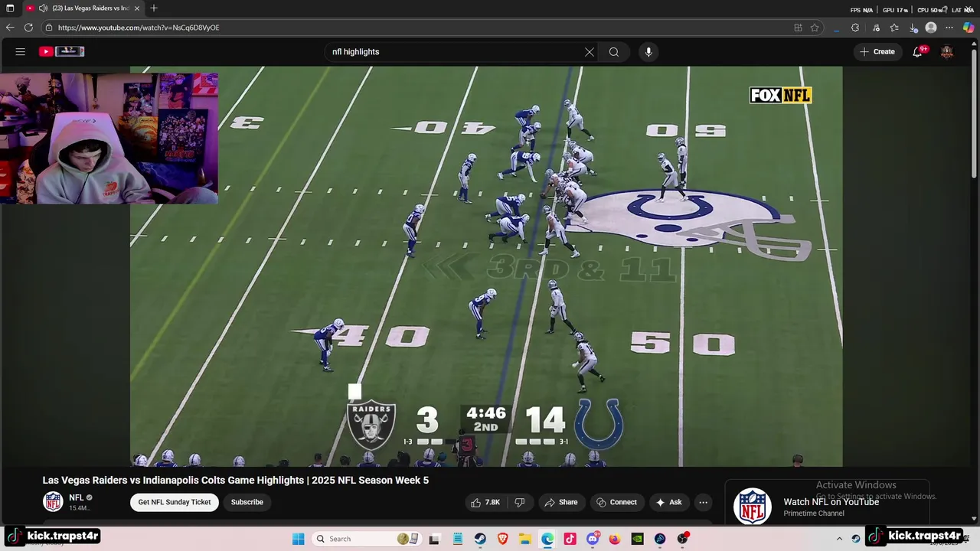The width and height of the screenshot is (980, 551).
Task: Open the NFL channel avatar
Action: coord(53,502)
